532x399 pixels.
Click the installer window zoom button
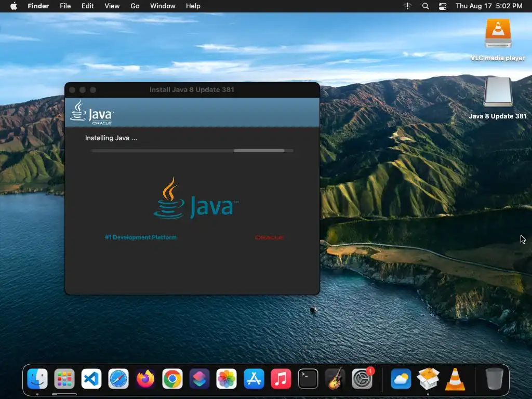coord(93,90)
